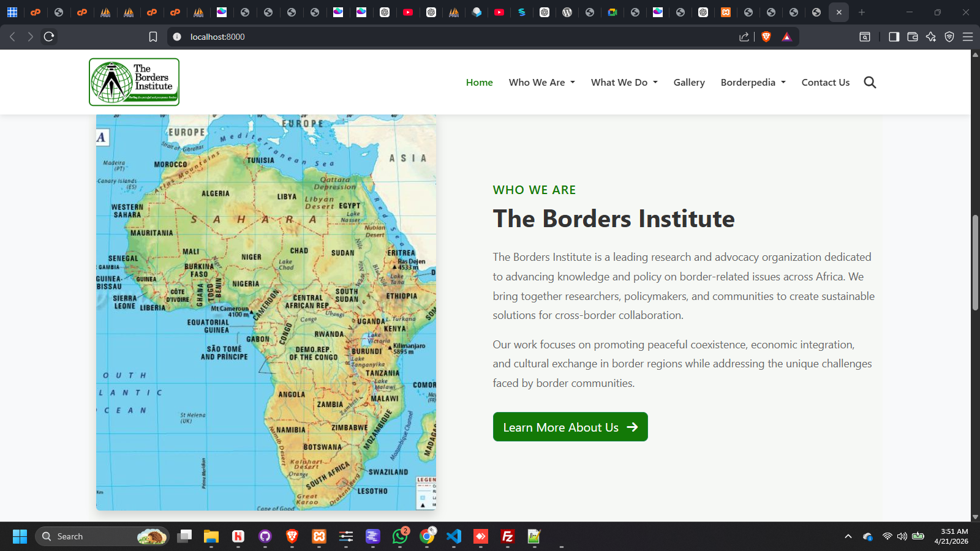Expand the What We Do dropdown
The width and height of the screenshot is (980, 551).
624,82
